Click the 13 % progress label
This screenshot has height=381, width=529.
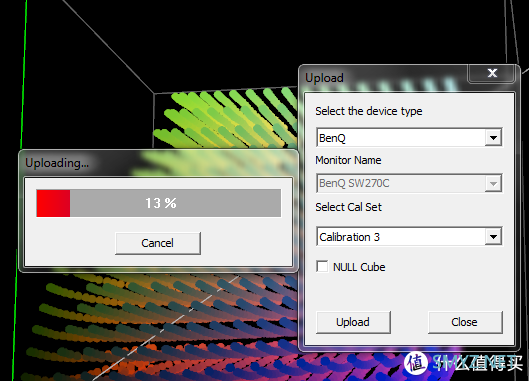(161, 203)
